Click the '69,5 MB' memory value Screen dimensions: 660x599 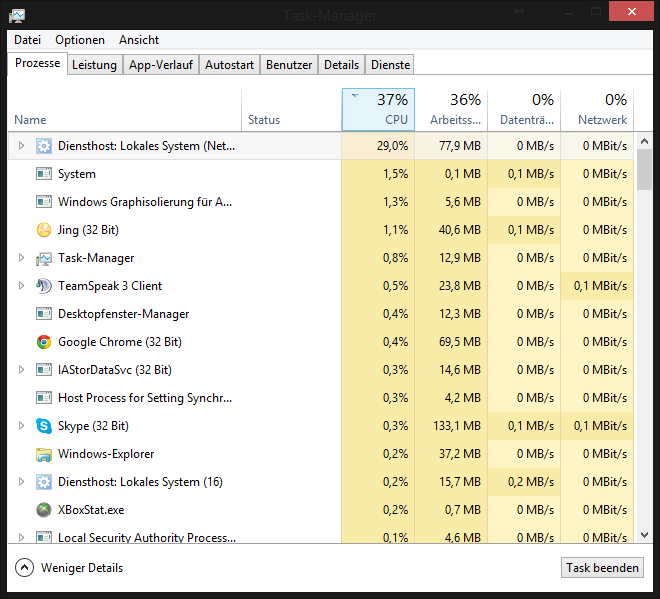point(460,341)
